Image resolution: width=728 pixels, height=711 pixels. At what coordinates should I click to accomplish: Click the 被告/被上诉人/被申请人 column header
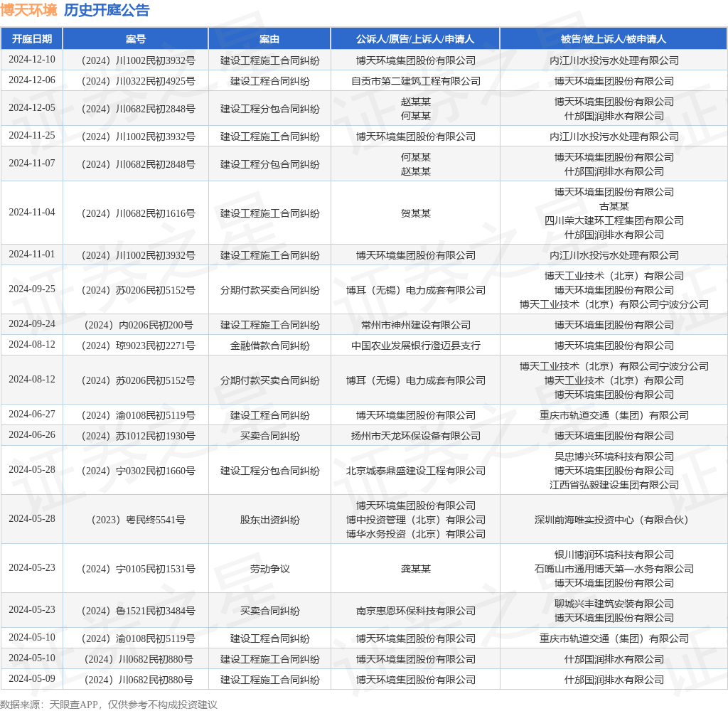(x=614, y=39)
